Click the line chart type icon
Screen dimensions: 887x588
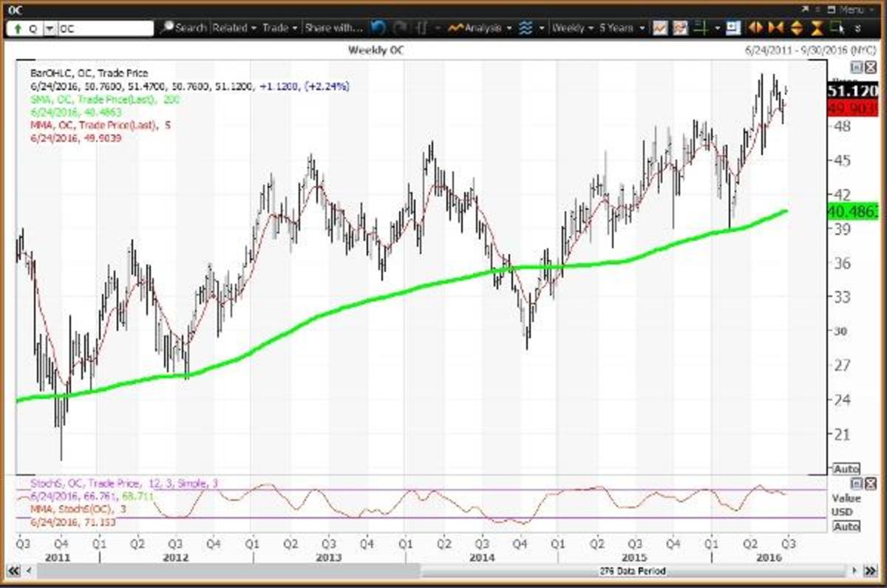[x=660, y=28]
